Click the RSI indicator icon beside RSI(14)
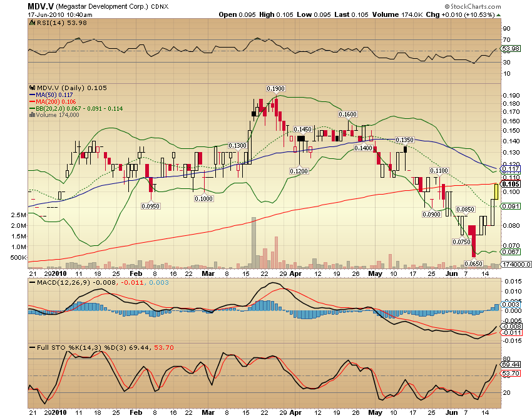The height and width of the screenshot is (418, 532). point(32,23)
